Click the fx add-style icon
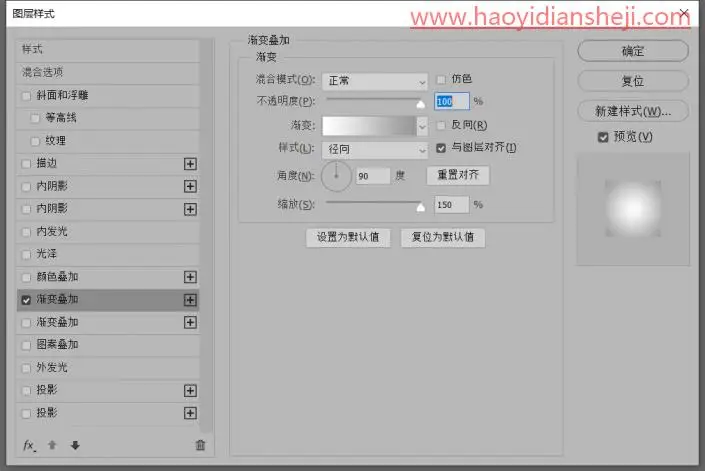This screenshot has height=471, width=705. point(29,445)
